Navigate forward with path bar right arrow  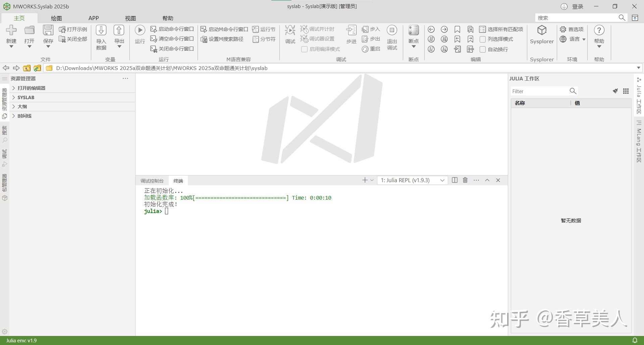(16, 68)
